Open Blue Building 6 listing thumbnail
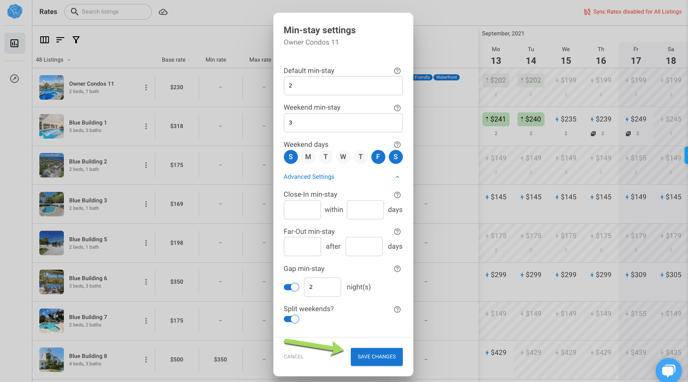This screenshot has height=382, width=688. [51, 282]
